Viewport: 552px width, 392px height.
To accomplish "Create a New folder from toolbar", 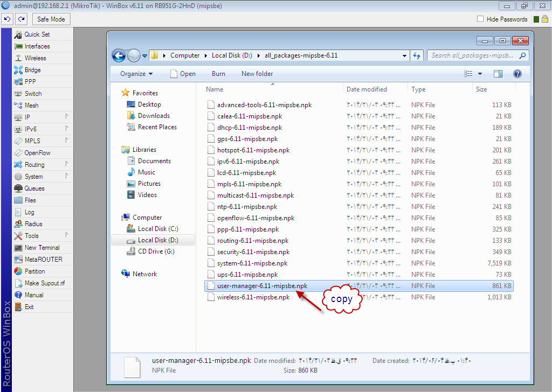I will point(257,74).
